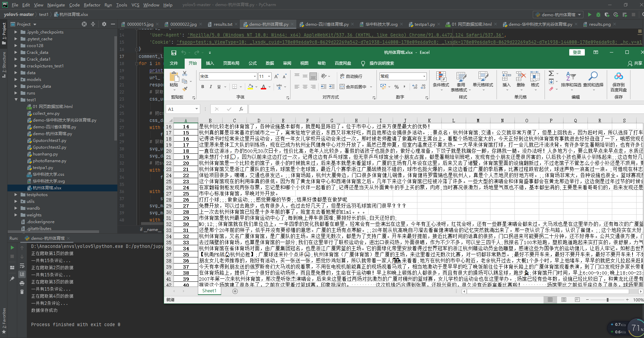Toggle soft-wrap in the Run console

22,266
